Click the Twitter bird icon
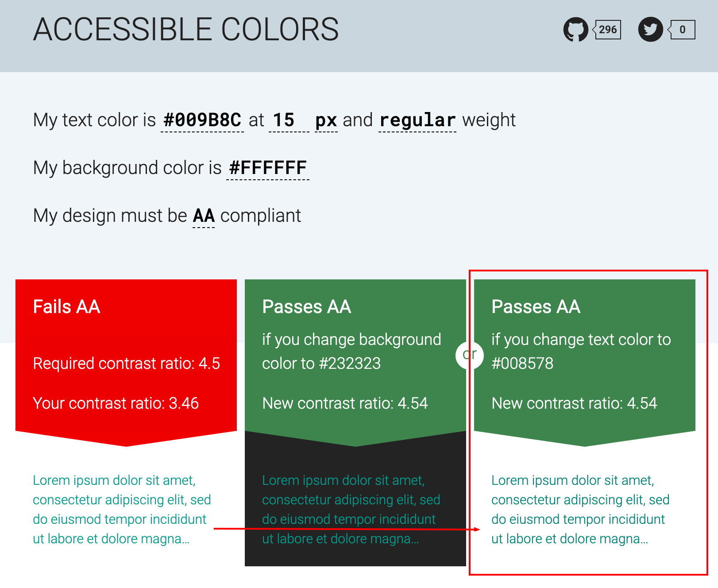This screenshot has width=718, height=588. (650, 30)
